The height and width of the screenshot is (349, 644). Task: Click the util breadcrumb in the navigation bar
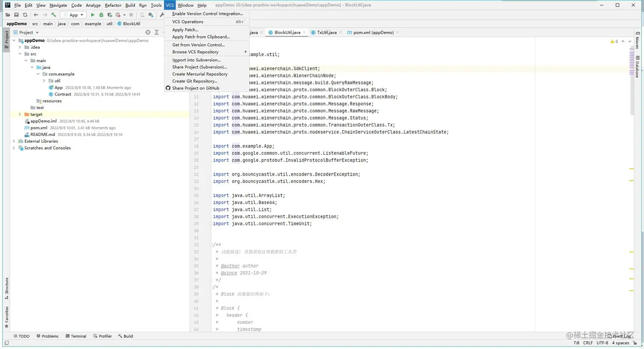[109, 24]
